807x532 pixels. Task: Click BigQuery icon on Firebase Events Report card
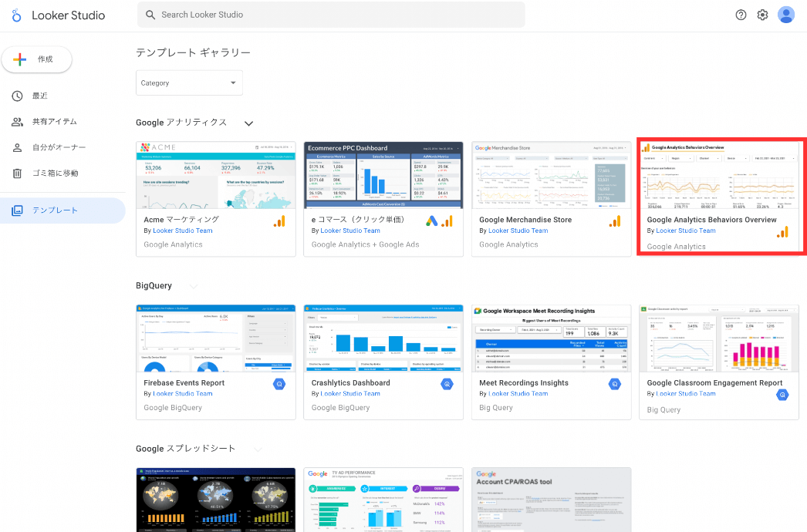tap(279, 384)
